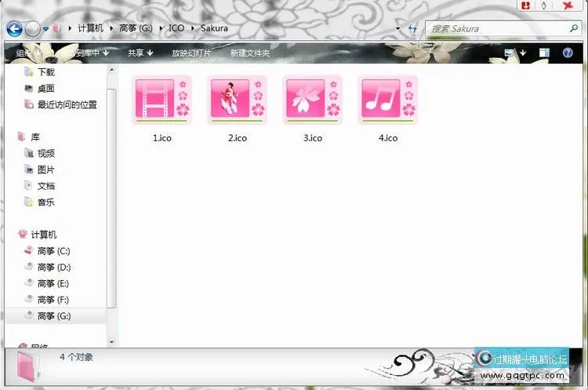Viewport: 588px width, 390px height.
Task: Click the Back navigation arrow button
Action: click(14, 29)
